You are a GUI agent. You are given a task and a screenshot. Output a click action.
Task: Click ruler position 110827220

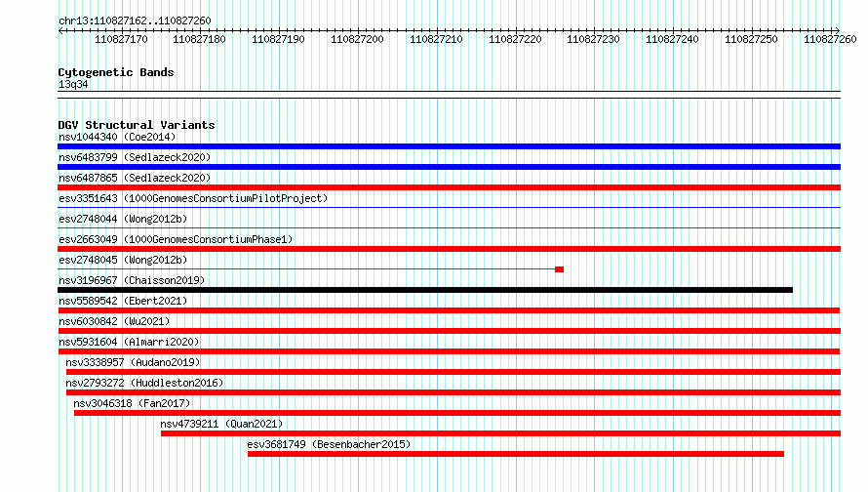(x=515, y=39)
